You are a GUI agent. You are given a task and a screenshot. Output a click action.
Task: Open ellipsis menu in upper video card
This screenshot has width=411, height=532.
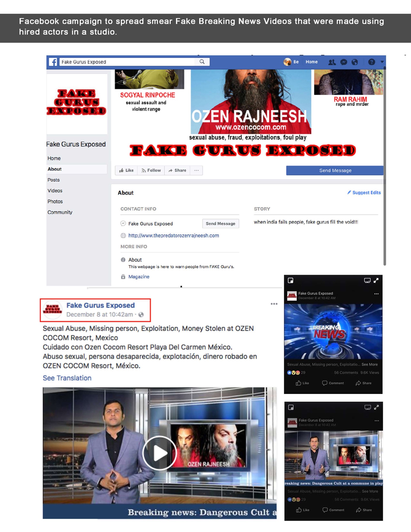pyautogui.click(x=376, y=294)
